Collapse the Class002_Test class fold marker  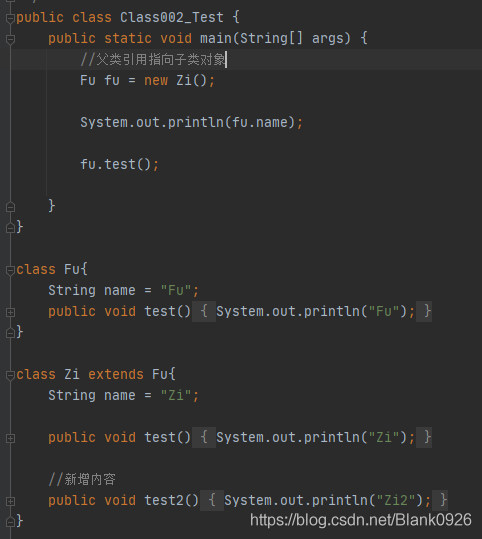[x=10, y=18]
